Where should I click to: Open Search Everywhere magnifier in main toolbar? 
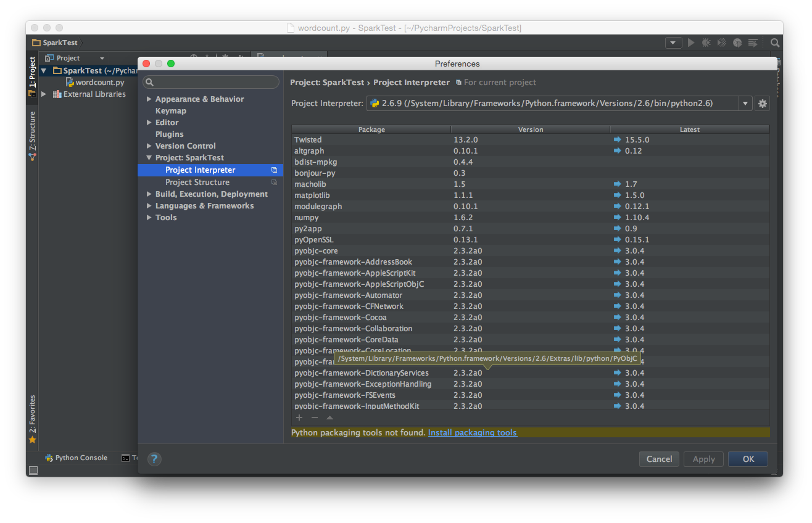(775, 43)
